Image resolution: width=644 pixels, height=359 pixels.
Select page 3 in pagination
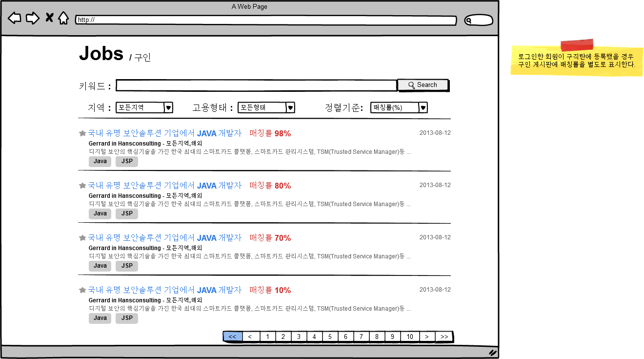pos(299,337)
